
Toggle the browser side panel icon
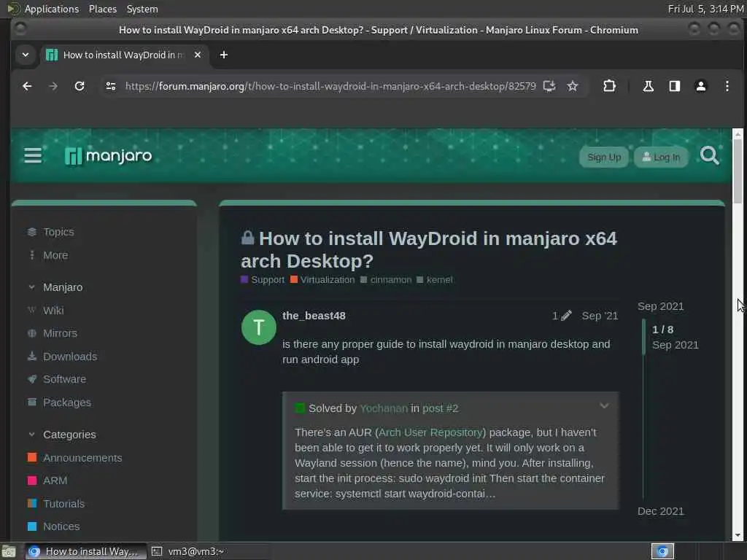pyautogui.click(x=675, y=86)
